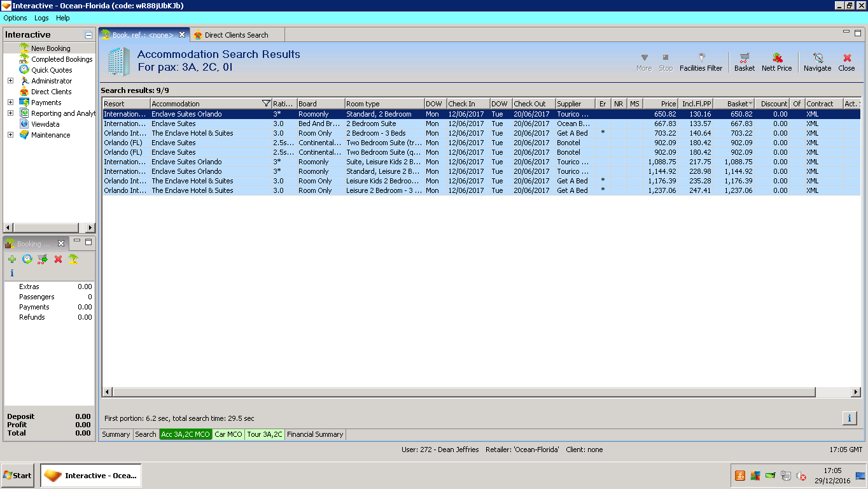Open the AVG antivirus tray icon
Image resolution: width=868 pixels, height=489 pixels.
[755, 476]
